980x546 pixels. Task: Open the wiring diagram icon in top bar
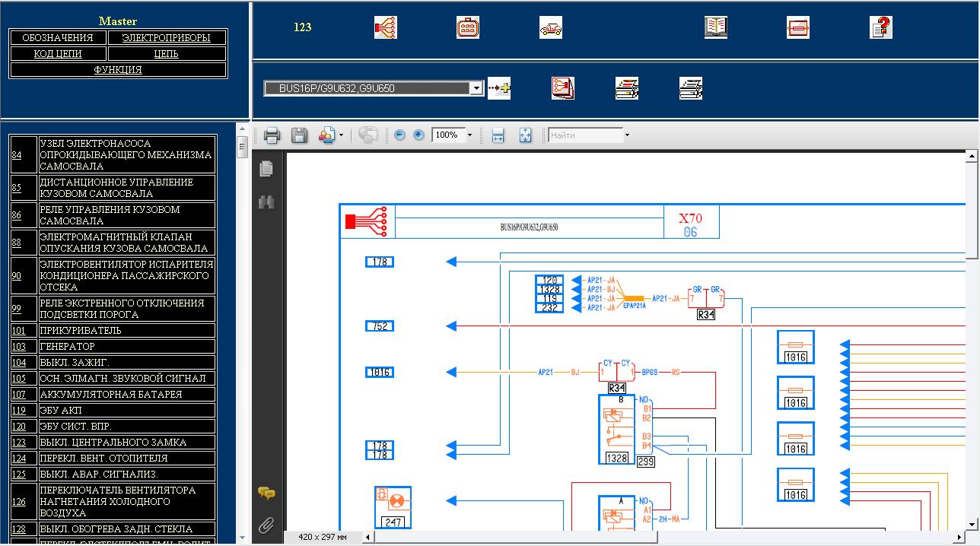click(386, 28)
